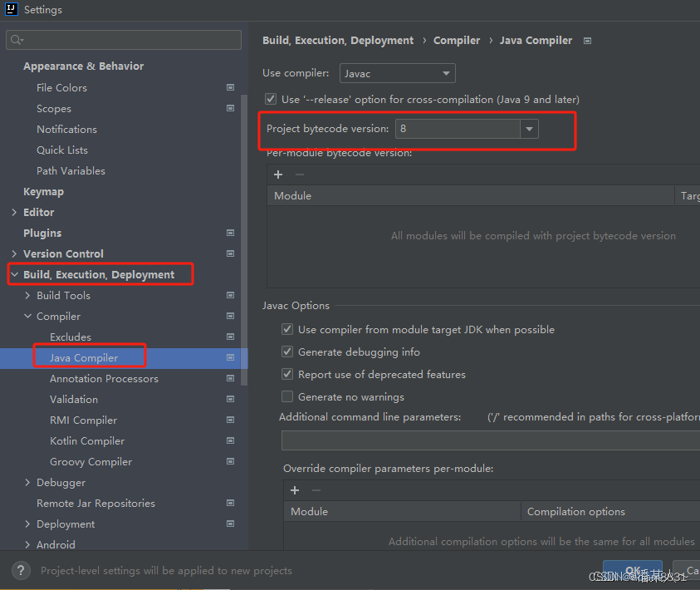700x590 pixels.
Task: Toggle Use compiler from module target JDK
Action: 287,329
